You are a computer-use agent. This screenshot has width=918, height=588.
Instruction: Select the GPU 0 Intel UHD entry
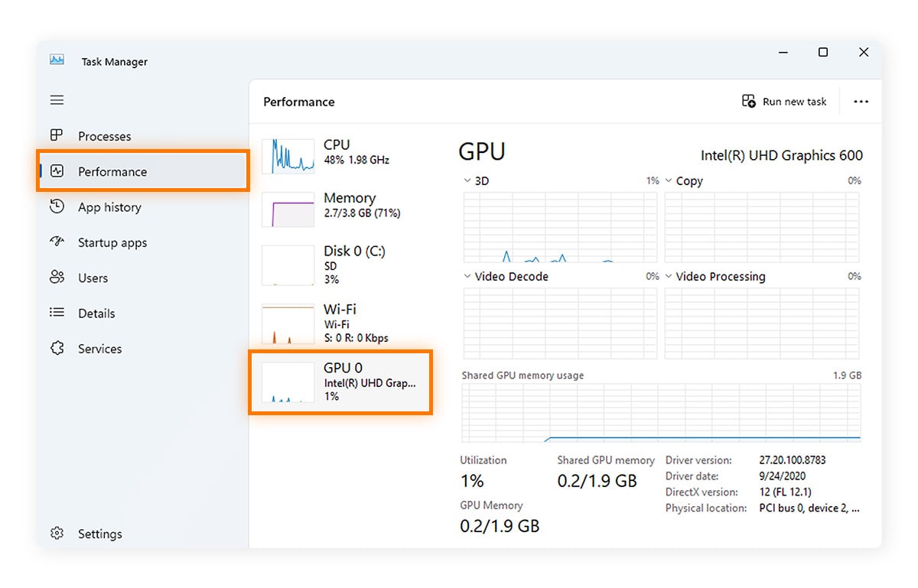click(x=341, y=382)
